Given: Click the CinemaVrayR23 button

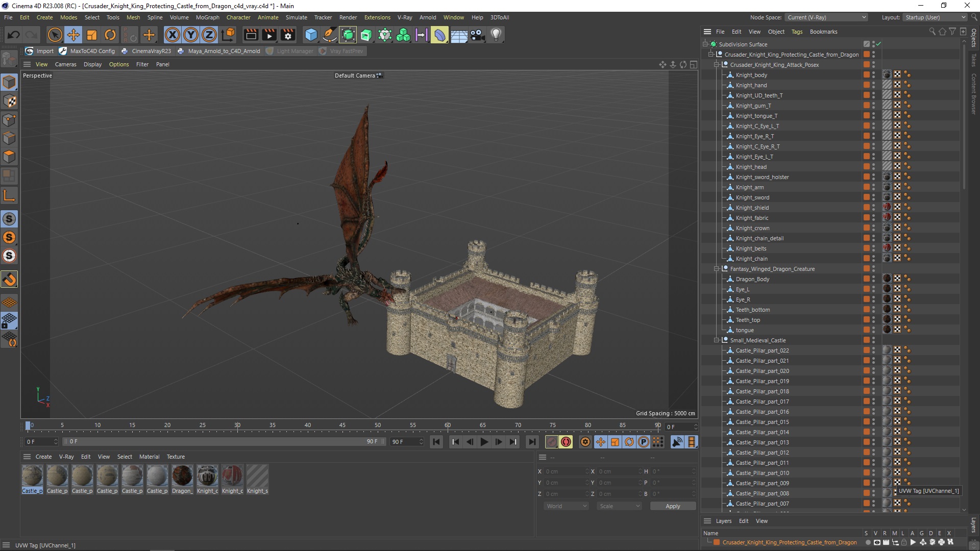Looking at the screenshot, I should click(146, 51).
